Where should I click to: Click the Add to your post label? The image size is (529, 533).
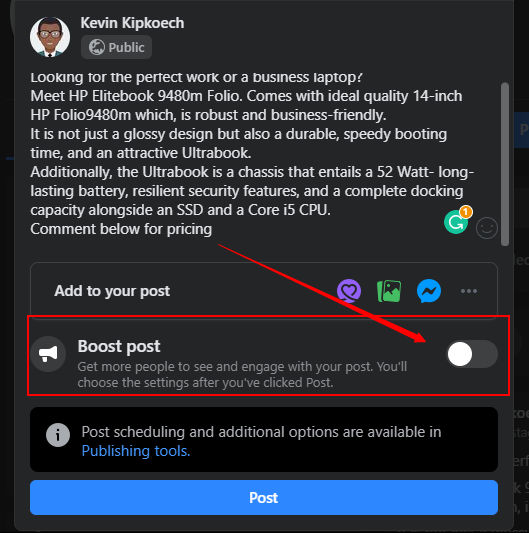(x=112, y=291)
